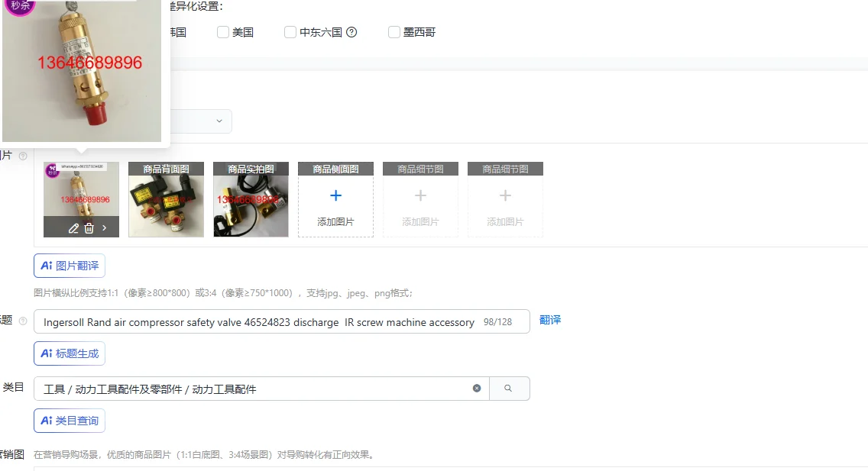Check the 中东六国 checkbox
868x471 pixels.
point(290,32)
